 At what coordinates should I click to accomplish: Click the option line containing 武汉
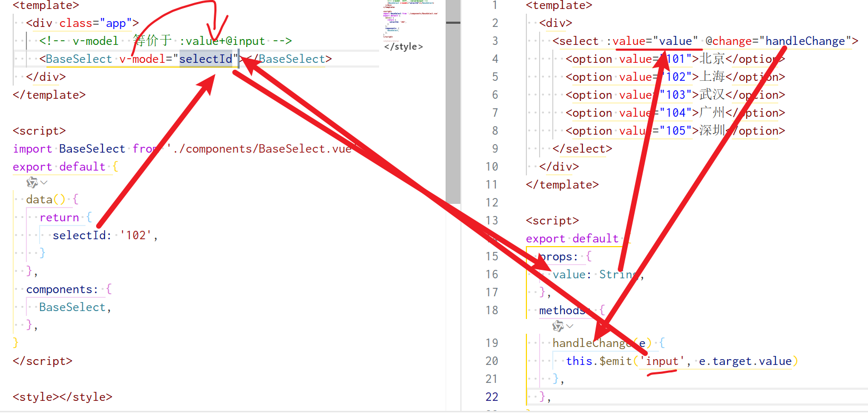tap(675, 95)
